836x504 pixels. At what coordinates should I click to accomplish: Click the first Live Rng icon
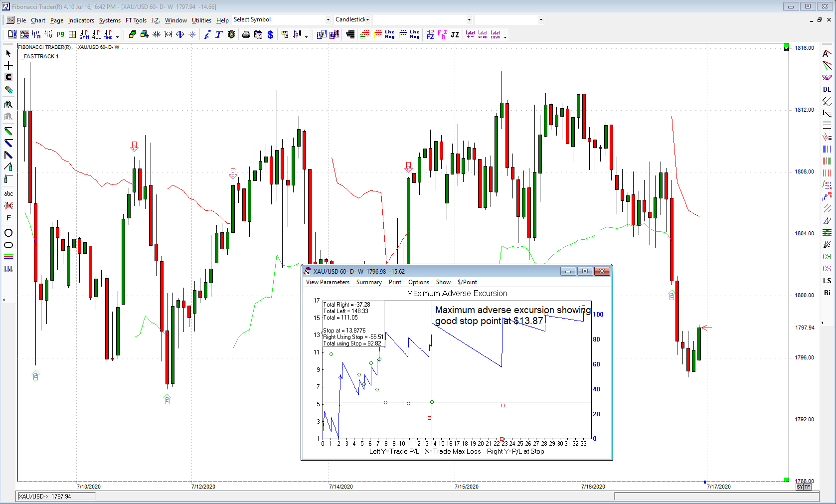coord(390,34)
